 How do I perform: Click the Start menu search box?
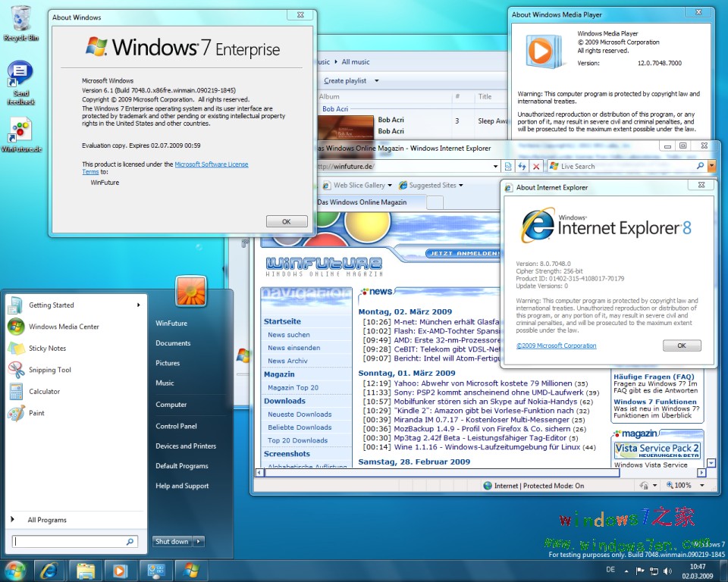(70, 542)
